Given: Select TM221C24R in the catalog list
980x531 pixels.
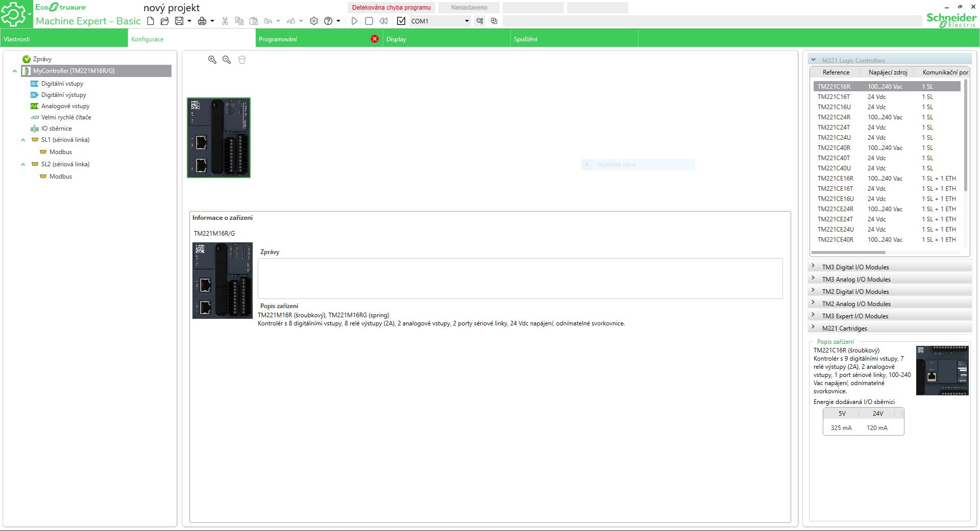Looking at the screenshot, I should pos(887,117).
